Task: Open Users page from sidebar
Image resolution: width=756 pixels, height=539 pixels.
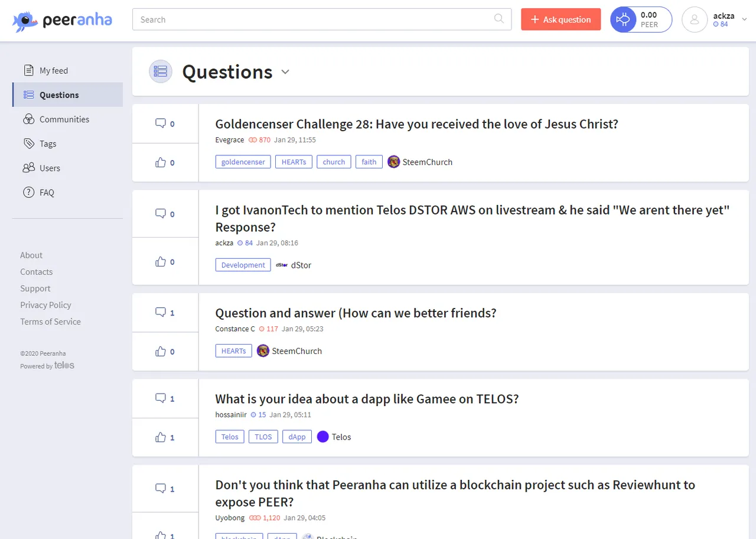Action: coord(67,168)
